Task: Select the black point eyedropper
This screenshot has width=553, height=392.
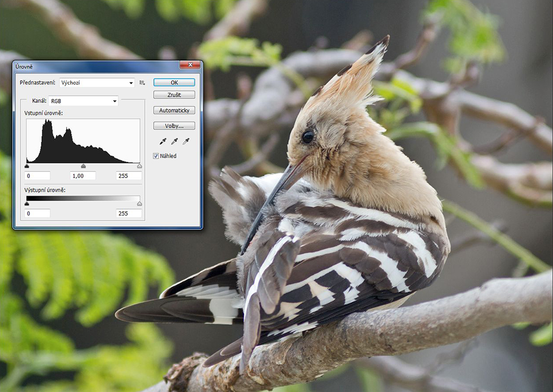Action: click(163, 142)
